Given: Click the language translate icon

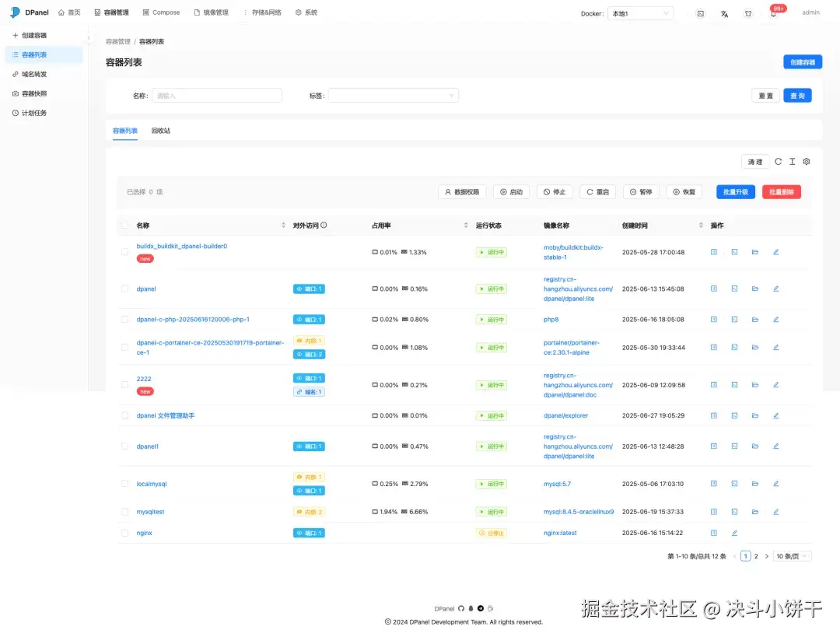Looking at the screenshot, I should [x=724, y=13].
